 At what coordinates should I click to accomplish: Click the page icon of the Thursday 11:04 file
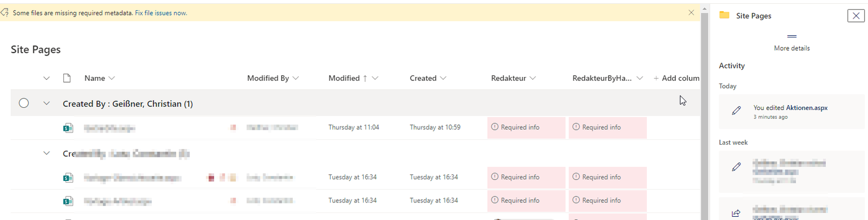(x=68, y=128)
